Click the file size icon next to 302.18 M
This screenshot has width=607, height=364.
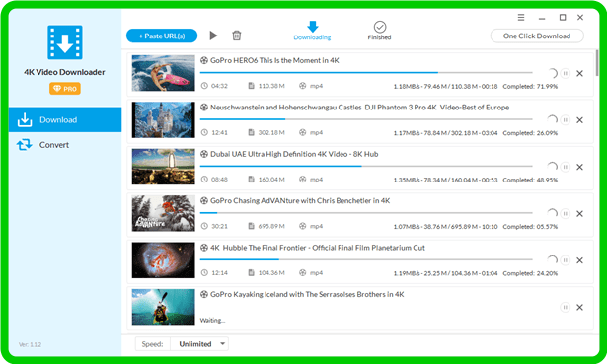[x=251, y=133]
